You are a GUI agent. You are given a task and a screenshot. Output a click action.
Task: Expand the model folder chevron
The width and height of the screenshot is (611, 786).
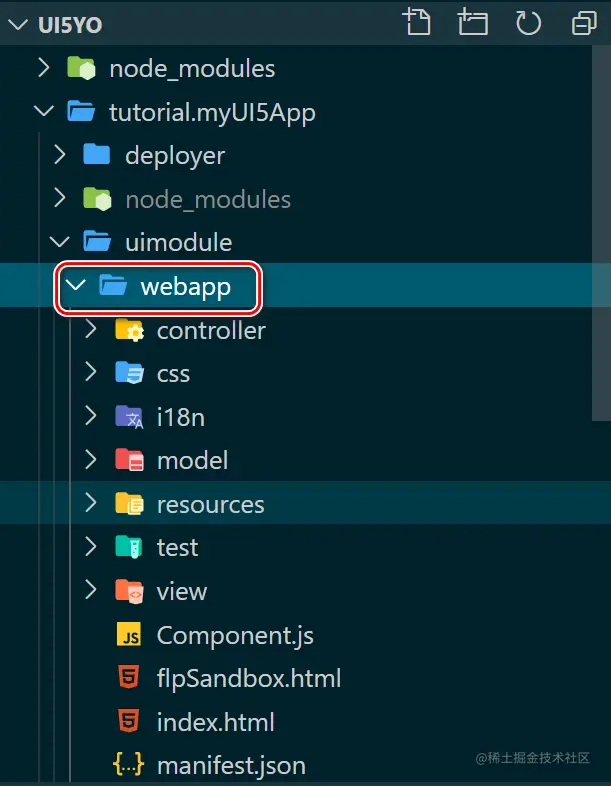point(91,460)
